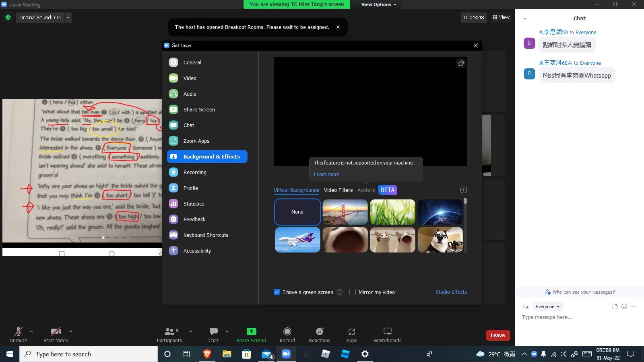This screenshot has height=362, width=644.
Task: Choose the Golden Gate Bridge background
Action: (x=345, y=212)
